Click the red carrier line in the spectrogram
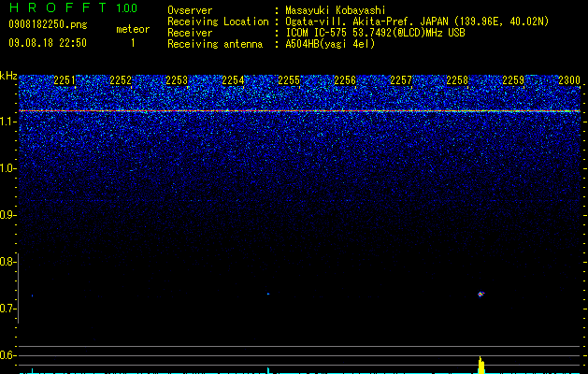The width and height of the screenshot is (588, 374). click(299, 111)
